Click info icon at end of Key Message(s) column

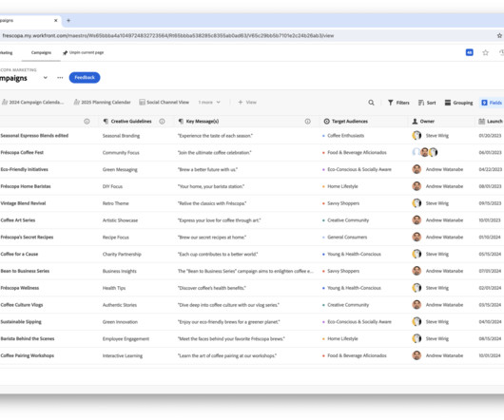coord(307,122)
